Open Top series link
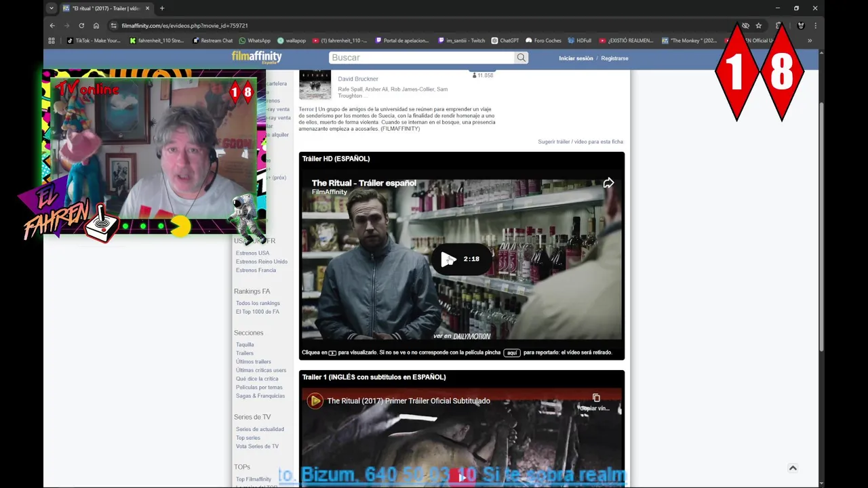This screenshot has height=488, width=868. pos(248,438)
